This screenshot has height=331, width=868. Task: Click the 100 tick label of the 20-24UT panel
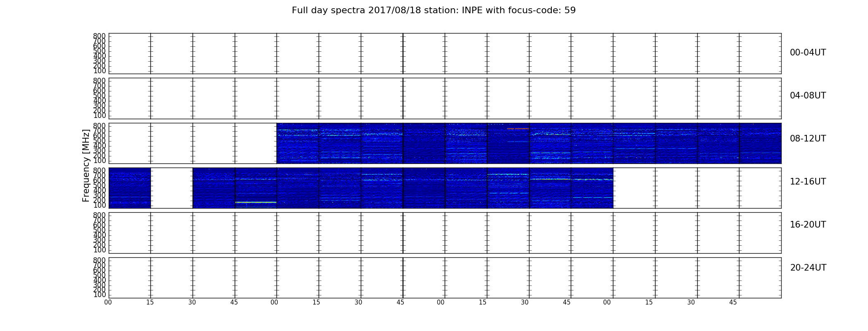(99, 295)
